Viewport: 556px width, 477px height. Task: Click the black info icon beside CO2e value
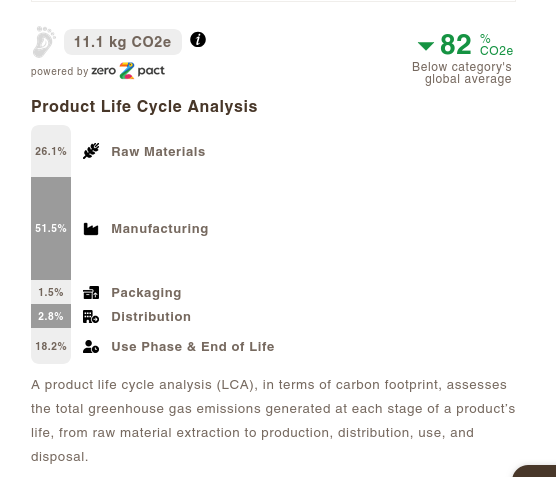(198, 39)
